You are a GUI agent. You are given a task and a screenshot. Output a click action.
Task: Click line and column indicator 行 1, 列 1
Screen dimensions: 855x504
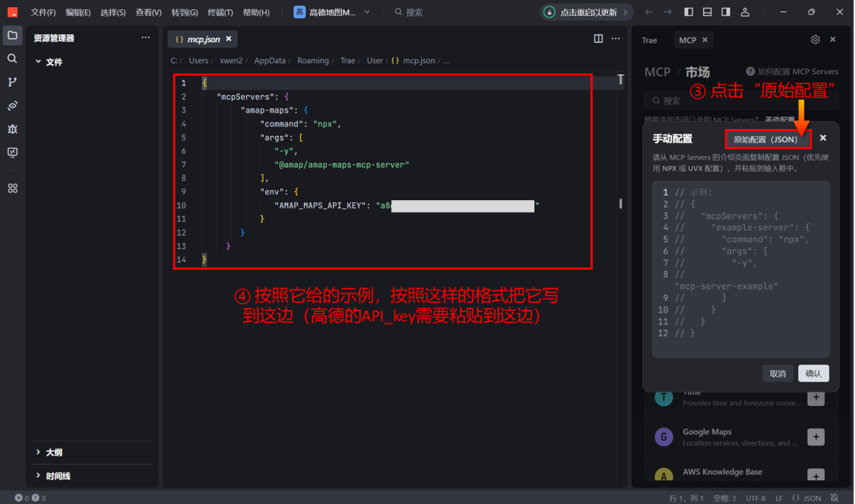[686, 498]
